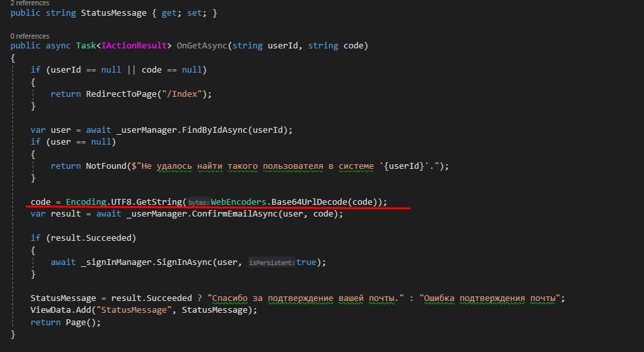Click the ConfirmEmailAsync method call
Viewport: 644px width, 352px height.
pyautogui.click(x=235, y=214)
